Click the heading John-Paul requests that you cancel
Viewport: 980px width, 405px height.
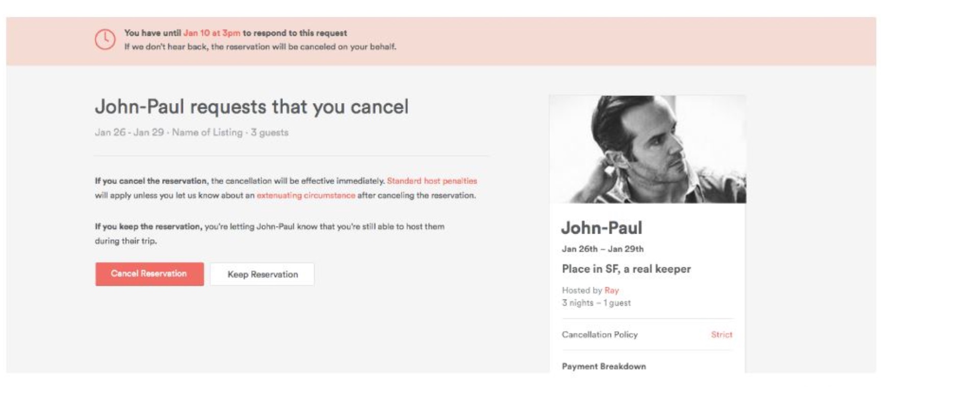pyautogui.click(x=251, y=107)
